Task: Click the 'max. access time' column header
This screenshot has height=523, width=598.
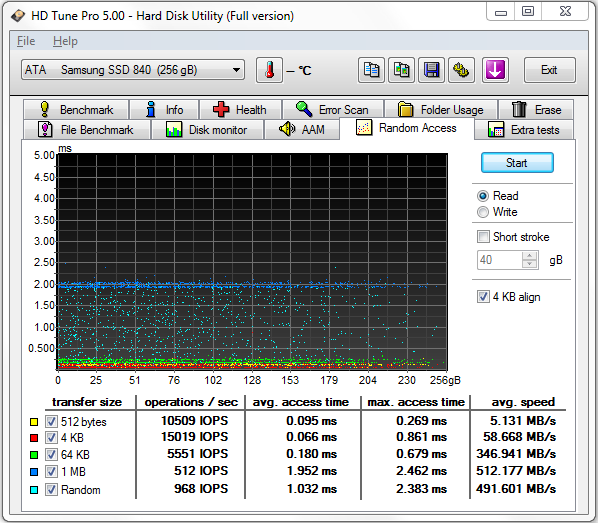Action: (x=416, y=402)
